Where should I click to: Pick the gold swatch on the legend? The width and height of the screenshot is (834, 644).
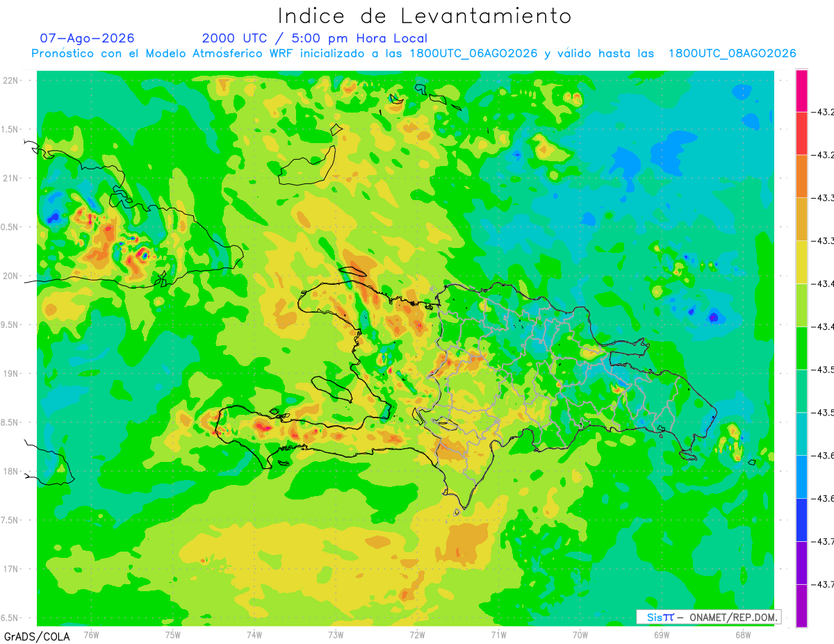click(x=801, y=220)
